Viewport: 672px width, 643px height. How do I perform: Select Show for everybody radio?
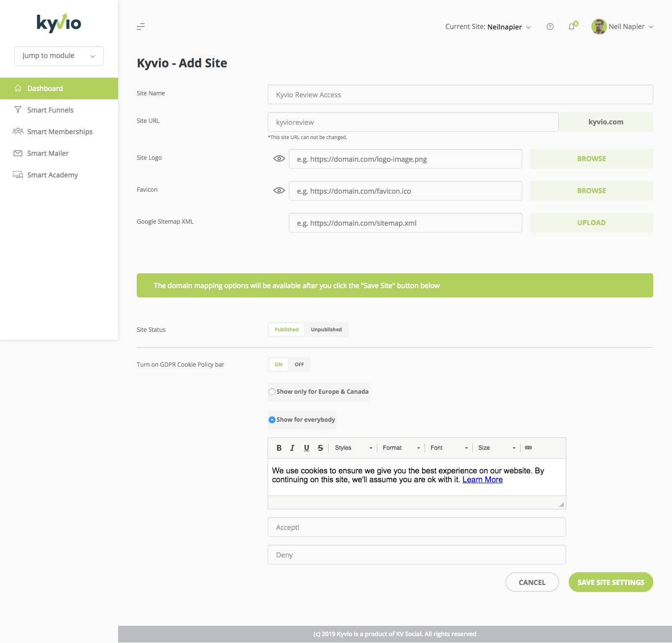272,420
